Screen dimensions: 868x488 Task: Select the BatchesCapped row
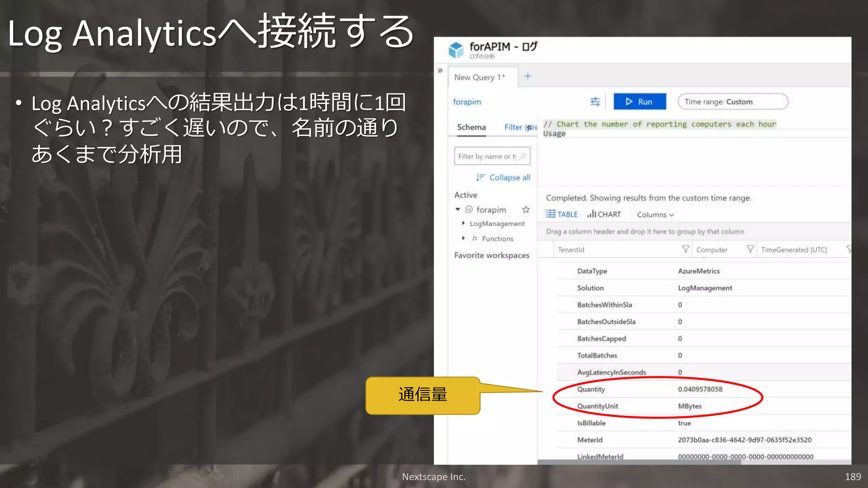click(x=704, y=339)
